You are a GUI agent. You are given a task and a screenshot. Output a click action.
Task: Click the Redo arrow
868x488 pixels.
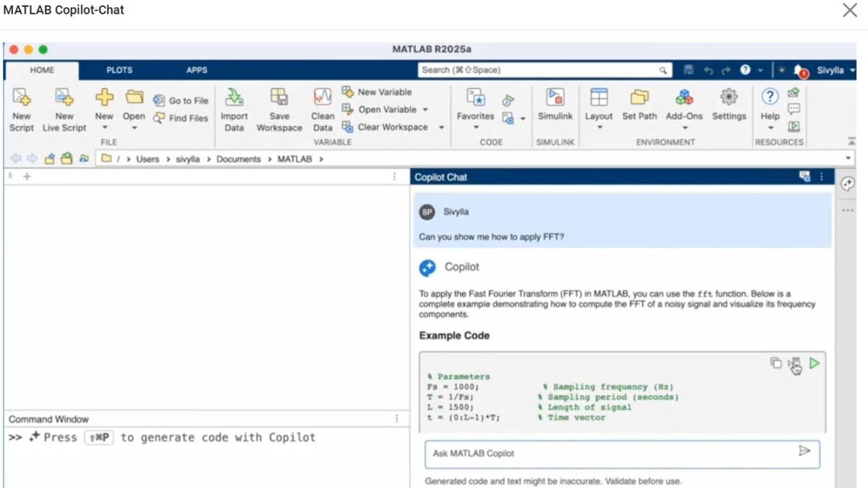coord(726,70)
